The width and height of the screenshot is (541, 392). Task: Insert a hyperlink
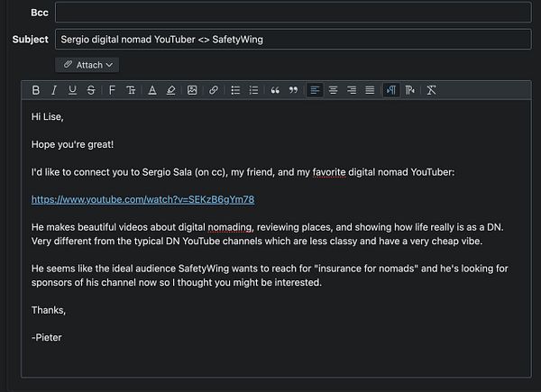coord(214,90)
